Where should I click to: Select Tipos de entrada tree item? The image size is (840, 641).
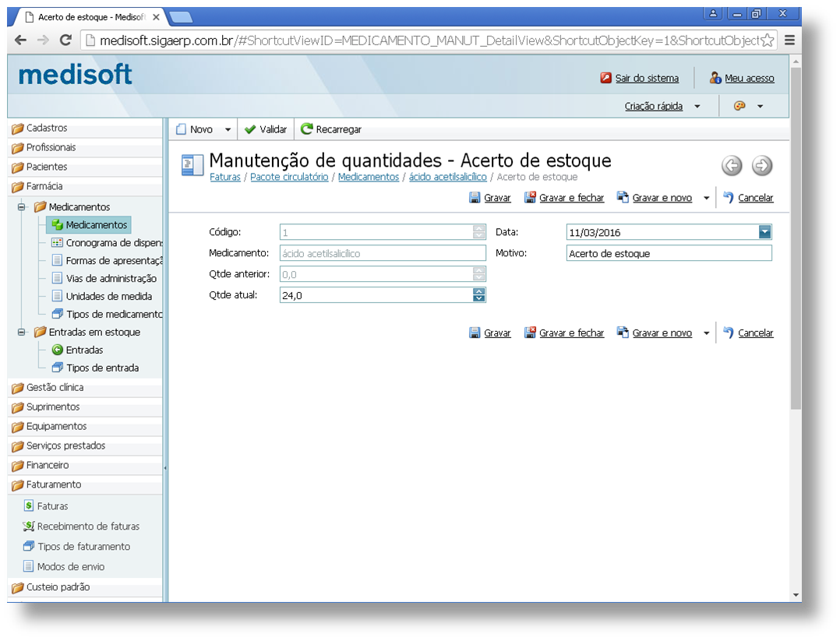(x=95, y=368)
